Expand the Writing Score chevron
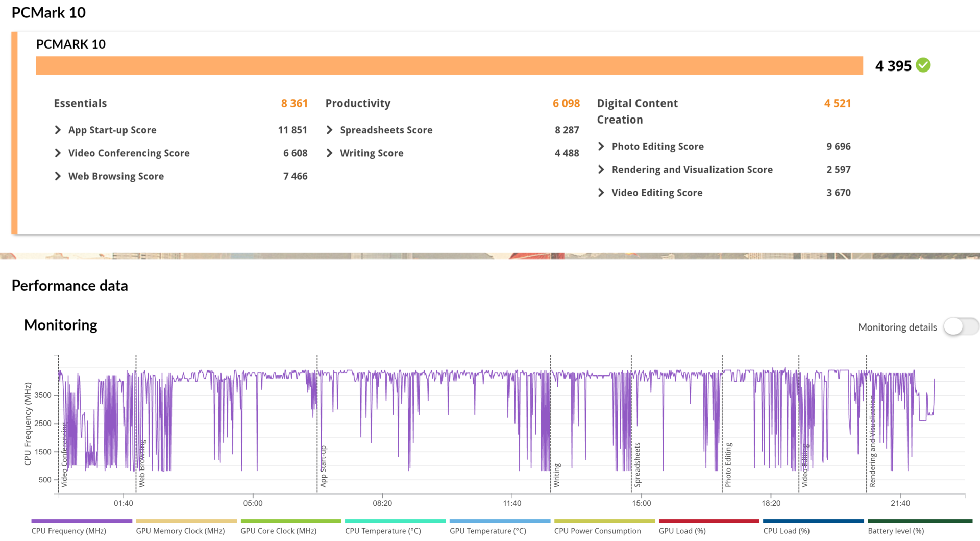The width and height of the screenshot is (980, 541). [x=329, y=153]
